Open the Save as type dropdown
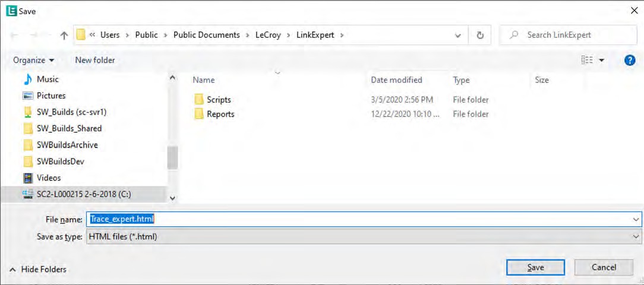The width and height of the screenshot is (644, 285). click(364, 236)
